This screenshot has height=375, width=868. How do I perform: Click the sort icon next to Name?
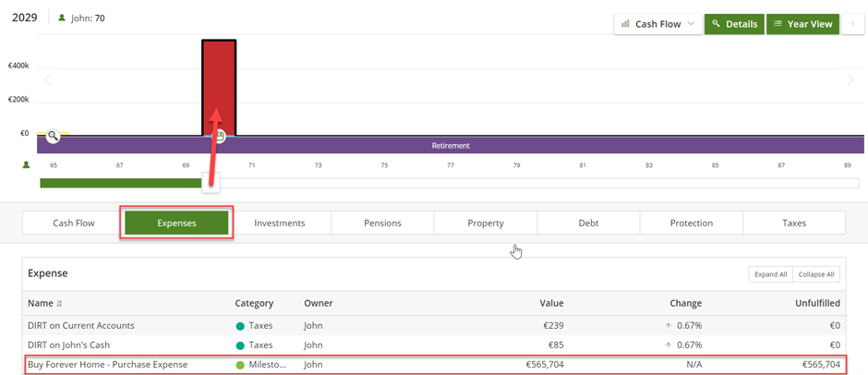[61, 303]
